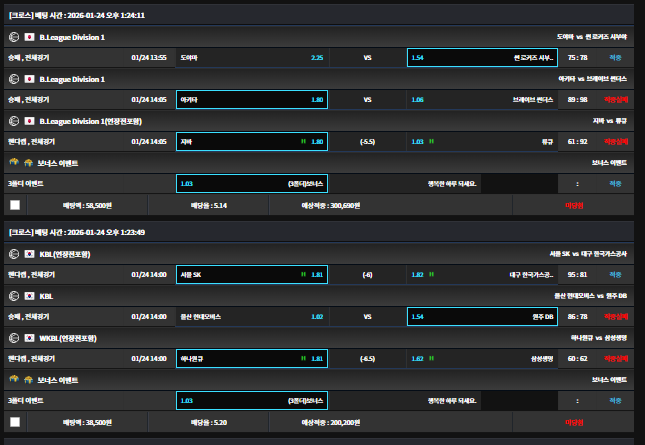This screenshot has width=645, height=445.
Task: Click the bonus event icon in the 58,500원 slip
Action: tap(14, 162)
